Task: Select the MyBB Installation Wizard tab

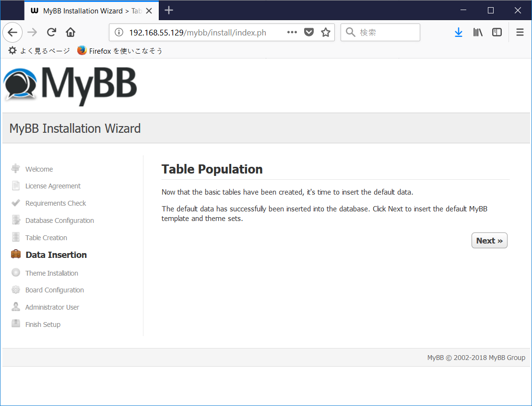Action: 86,10
